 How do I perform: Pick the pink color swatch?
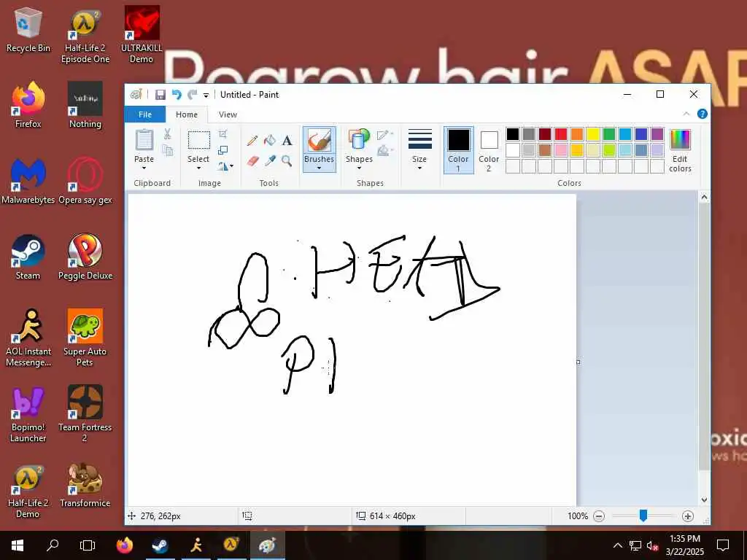pos(561,150)
